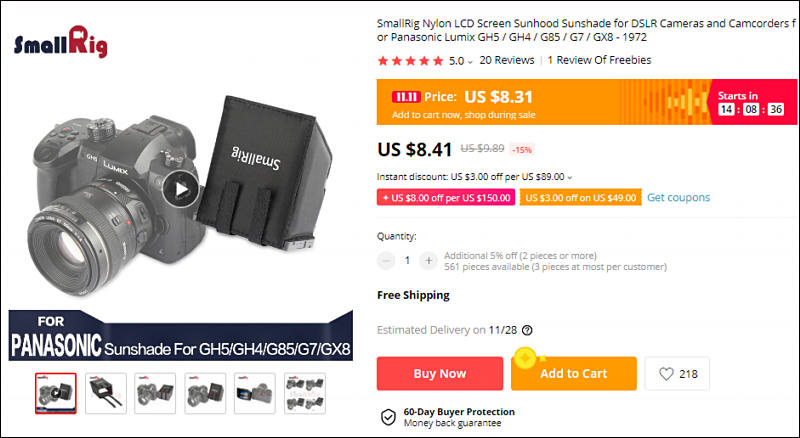Select the last thumbnail with four cameras
This screenshot has height=438, width=800.
305,393
